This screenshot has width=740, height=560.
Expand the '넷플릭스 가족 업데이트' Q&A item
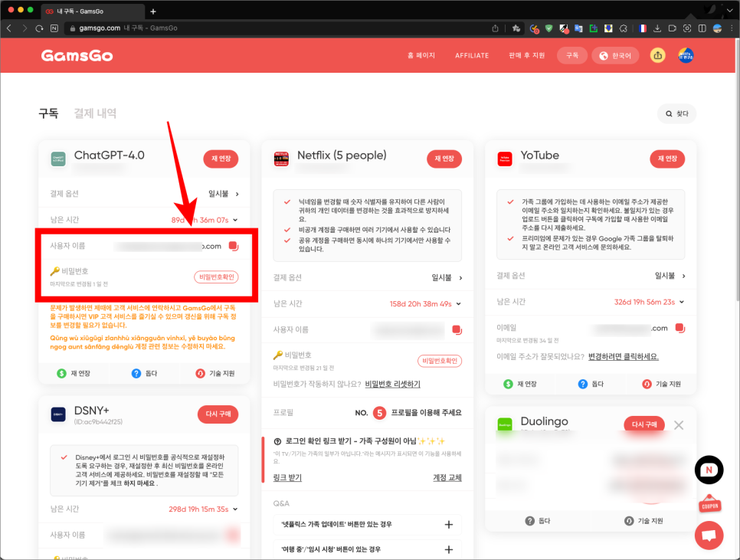pyautogui.click(x=367, y=524)
